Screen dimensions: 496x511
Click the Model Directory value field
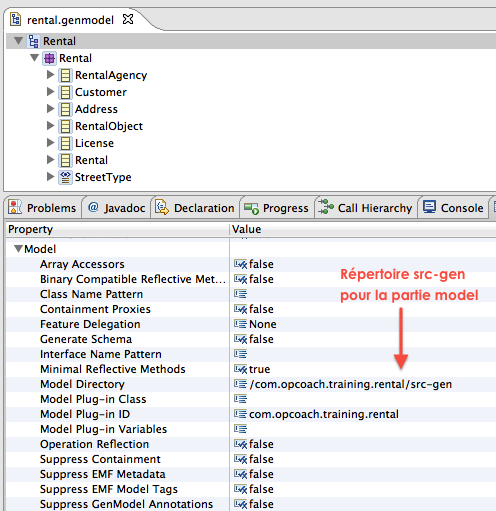point(363,384)
